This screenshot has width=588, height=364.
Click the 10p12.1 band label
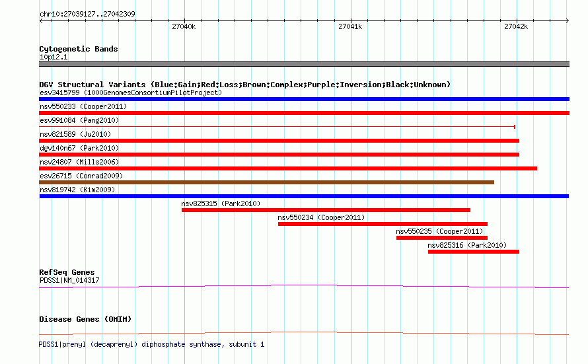tap(54, 57)
